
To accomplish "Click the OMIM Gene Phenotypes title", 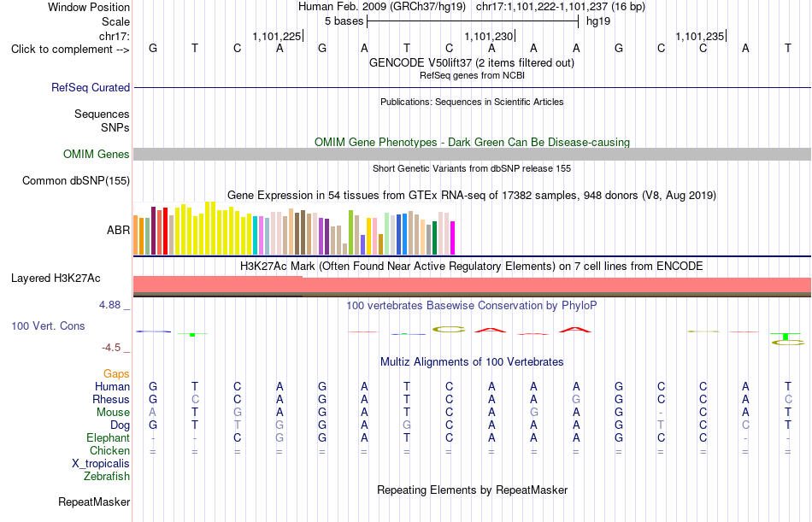I will (x=472, y=142).
